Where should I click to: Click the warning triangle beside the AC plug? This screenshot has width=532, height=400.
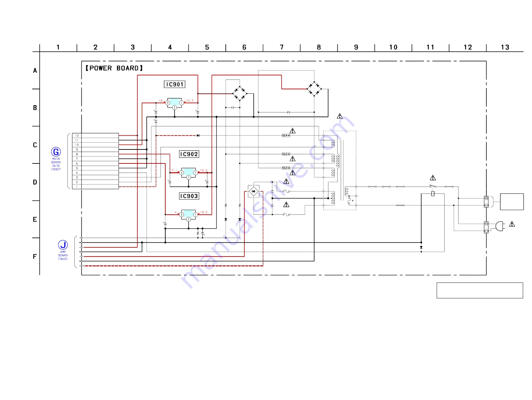pyautogui.click(x=512, y=224)
